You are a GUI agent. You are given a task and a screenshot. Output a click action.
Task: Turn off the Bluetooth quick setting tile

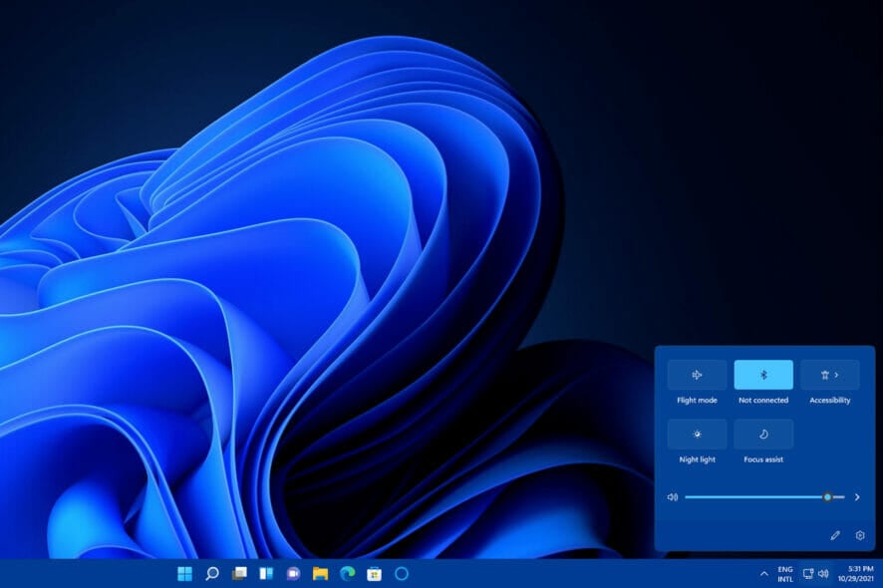point(763,375)
